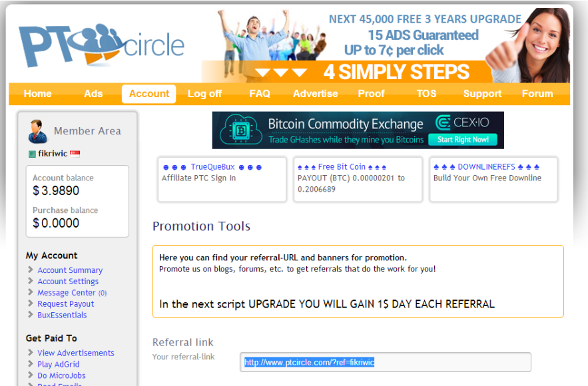Click the CEX.IO bitcoin cloud icon
588x386 pixels.
240,130
